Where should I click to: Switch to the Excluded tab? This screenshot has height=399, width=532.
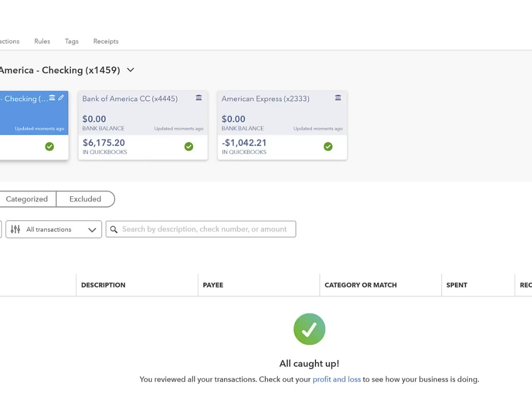pos(85,199)
